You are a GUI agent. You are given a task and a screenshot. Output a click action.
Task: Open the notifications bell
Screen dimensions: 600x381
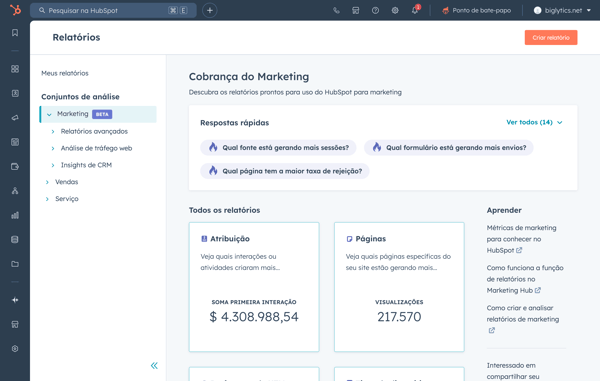(x=415, y=10)
